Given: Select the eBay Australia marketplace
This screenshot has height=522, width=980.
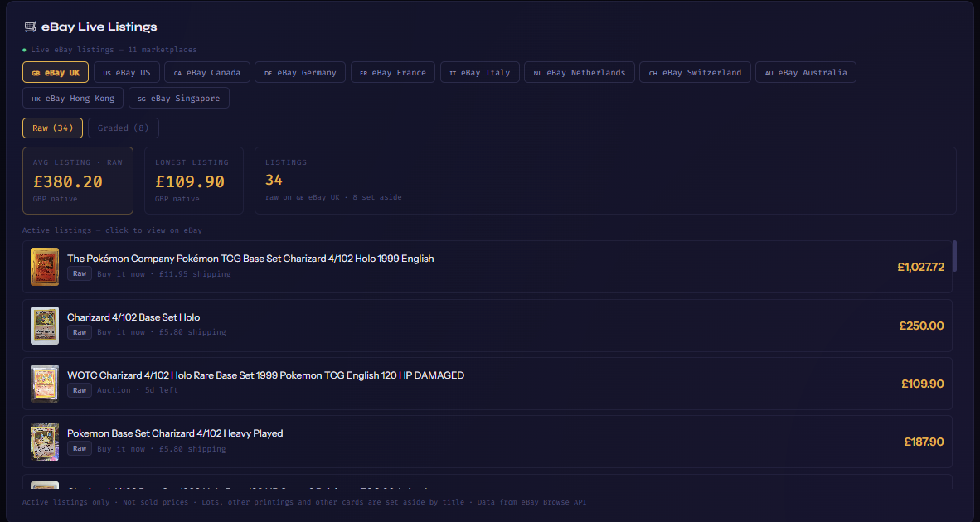Looking at the screenshot, I should [x=806, y=72].
